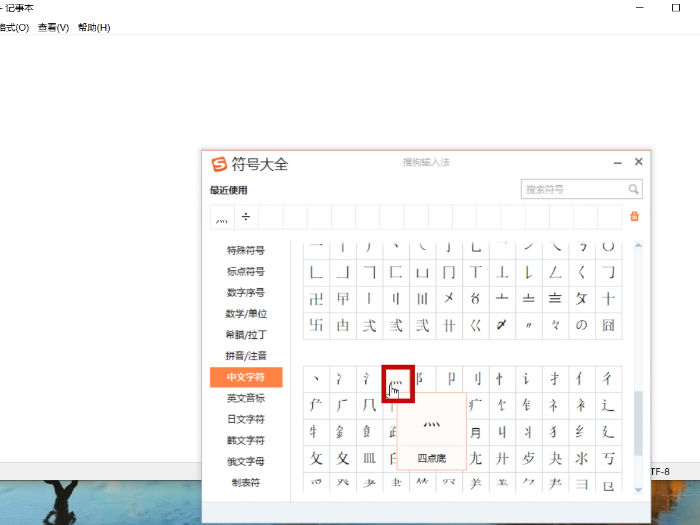700x525 pixels.
Task: Insert the 卩 radical
Action: 449,379
